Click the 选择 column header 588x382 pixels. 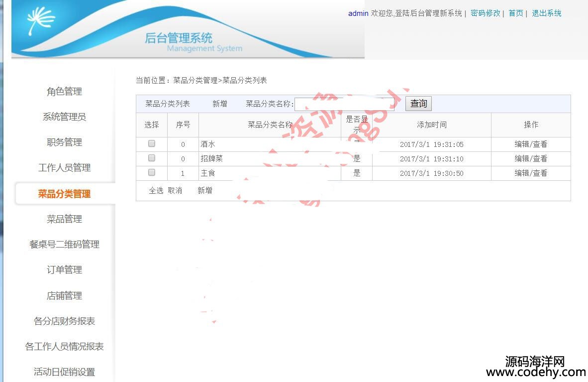(x=152, y=125)
